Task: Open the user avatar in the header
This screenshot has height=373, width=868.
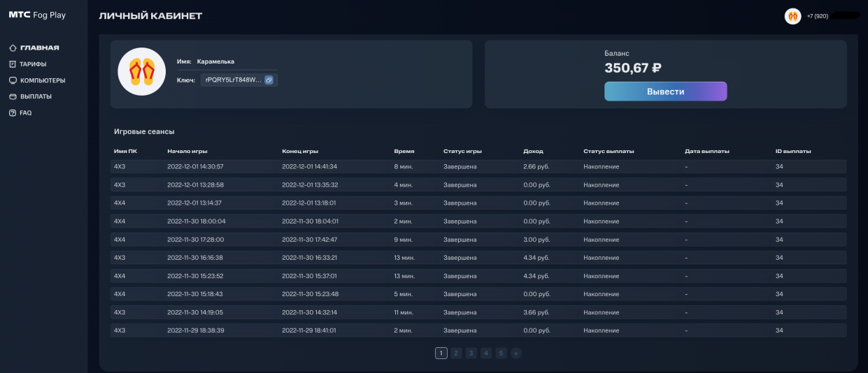Action: click(792, 16)
